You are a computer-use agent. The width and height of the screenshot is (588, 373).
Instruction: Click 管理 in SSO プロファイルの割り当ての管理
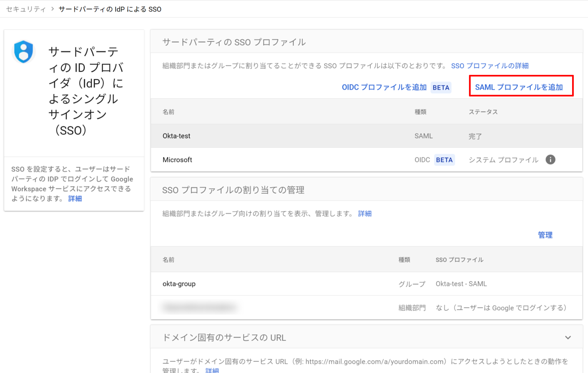545,235
